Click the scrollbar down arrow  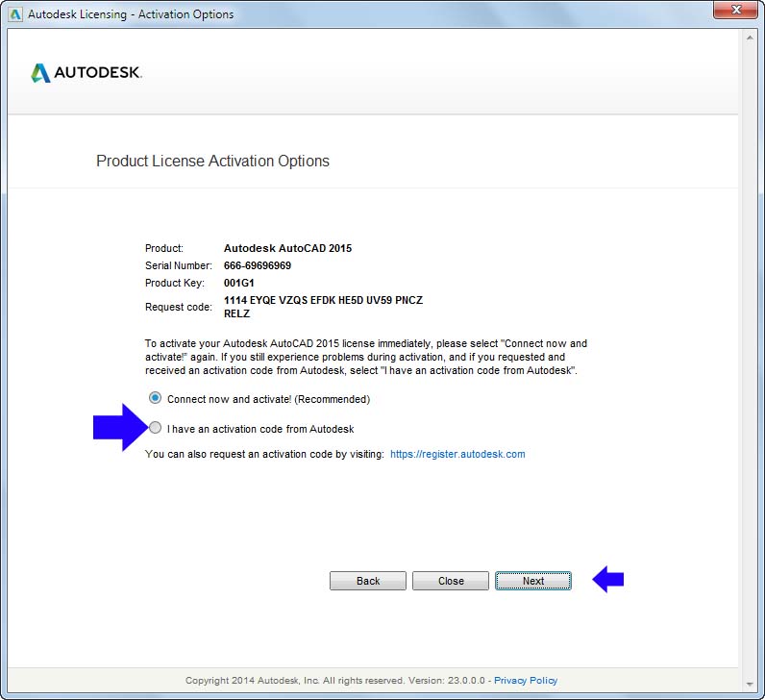(750, 684)
